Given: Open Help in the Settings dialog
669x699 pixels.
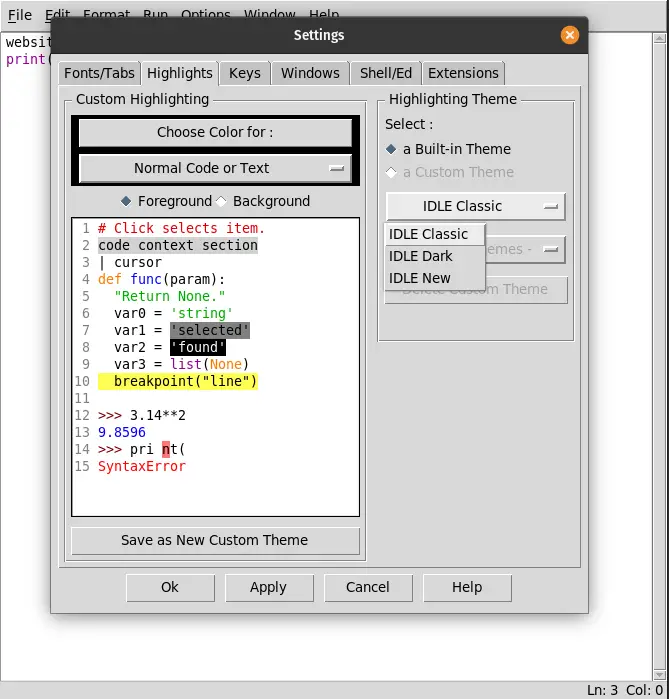Looking at the screenshot, I should (467, 588).
